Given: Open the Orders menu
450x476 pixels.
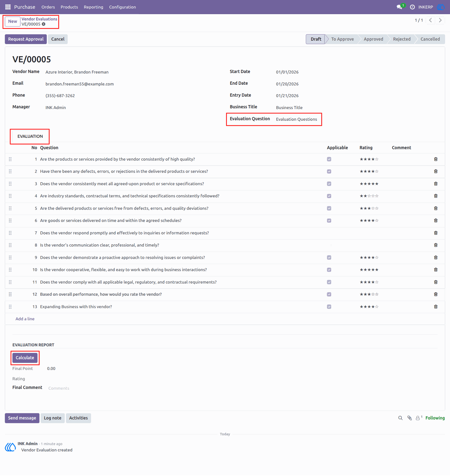Looking at the screenshot, I should pyautogui.click(x=48, y=7).
